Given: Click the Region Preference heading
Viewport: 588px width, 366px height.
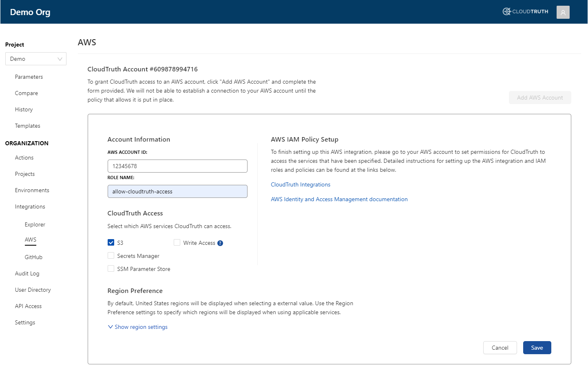Looking at the screenshot, I should coord(135,291).
